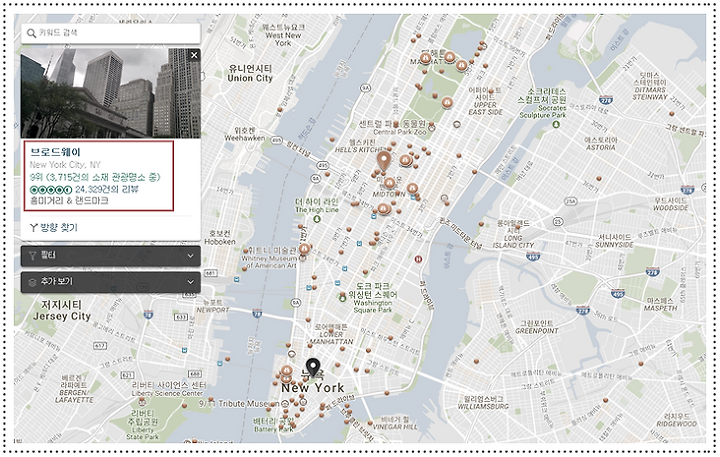Click the Weehawken map label
This screenshot has height=457, width=720.
pos(244,134)
